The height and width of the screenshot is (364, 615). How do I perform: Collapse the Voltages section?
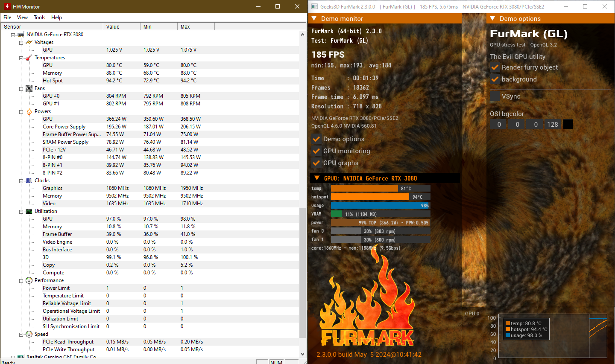tap(21, 42)
